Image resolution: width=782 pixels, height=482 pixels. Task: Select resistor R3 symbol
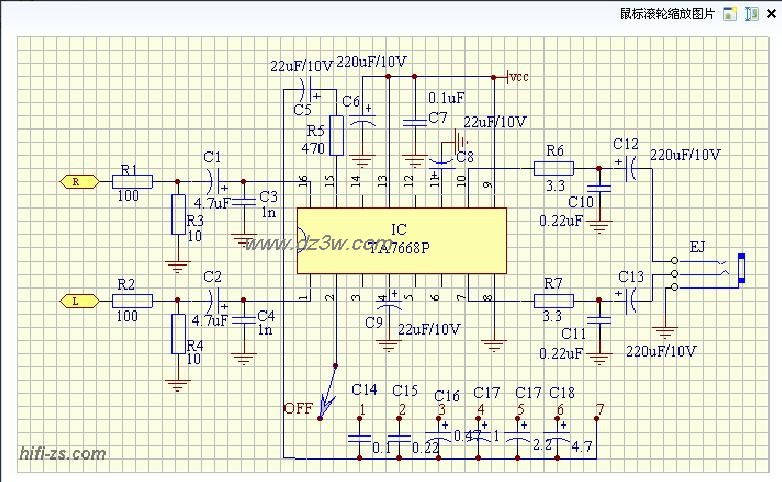[177, 215]
